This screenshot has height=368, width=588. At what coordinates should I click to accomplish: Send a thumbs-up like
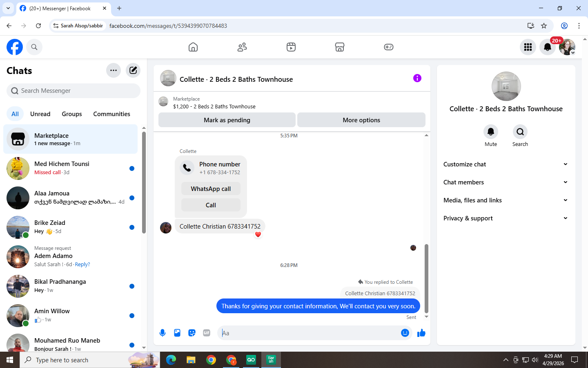click(421, 333)
